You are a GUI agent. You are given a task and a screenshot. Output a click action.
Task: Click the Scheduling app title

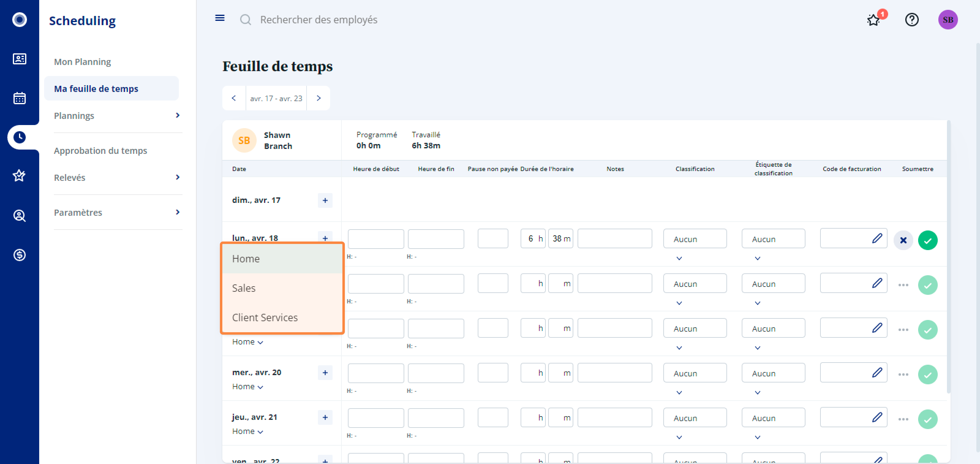(x=82, y=21)
